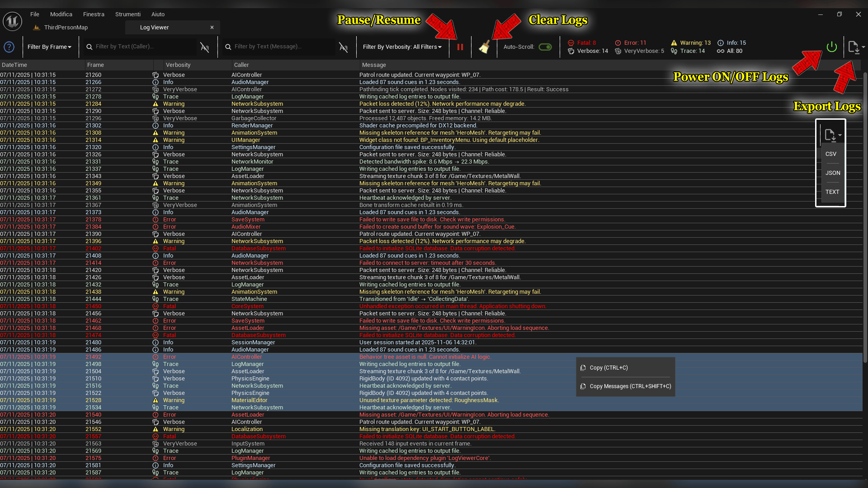Screen dimensions: 868x488
Task: Sort by the Caller column header
Action: click(296, 65)
